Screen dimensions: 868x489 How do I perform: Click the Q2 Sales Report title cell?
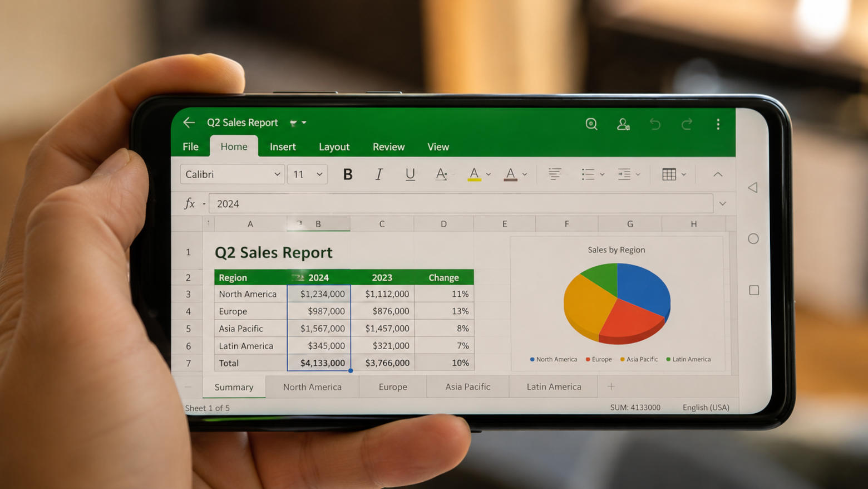(274, 252)
